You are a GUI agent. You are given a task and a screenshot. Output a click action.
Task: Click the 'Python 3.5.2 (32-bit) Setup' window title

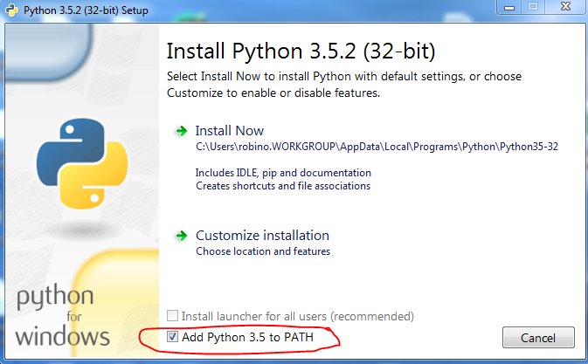click(86, 10)
